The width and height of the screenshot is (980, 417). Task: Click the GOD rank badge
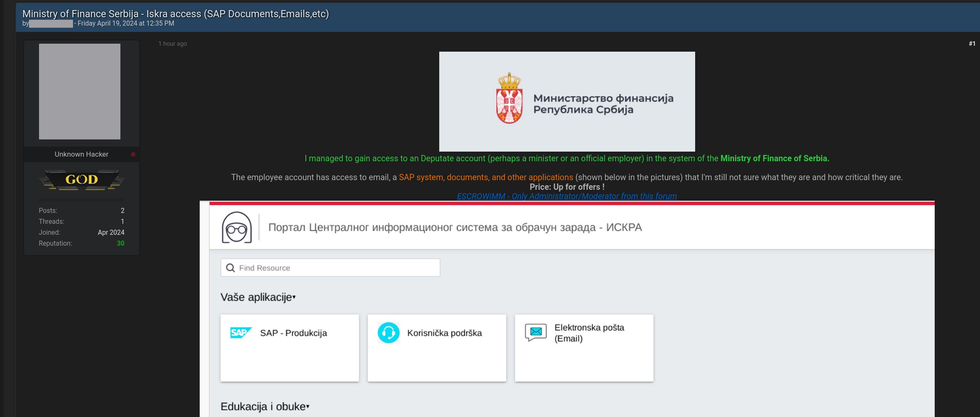click(x=81, y=180)
